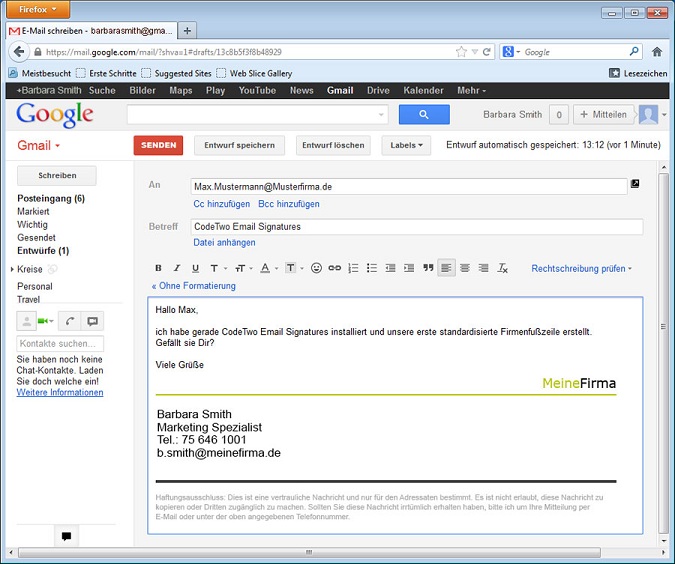Viewport: 675px width, 564px height.
Task: Click the search magnifier in Firefox search box
Action: click(634, 52)
